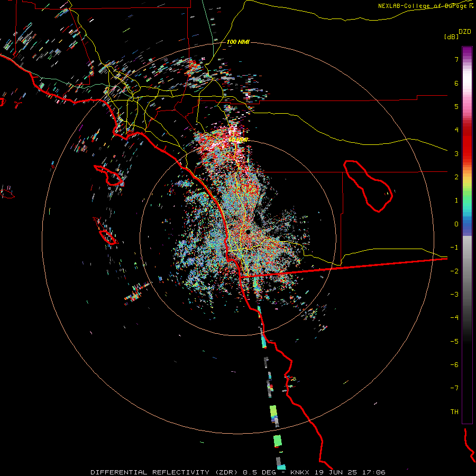Click the 7 tick label on the scale
Viewport: 476px width, 476px height.
pos(456,59)
